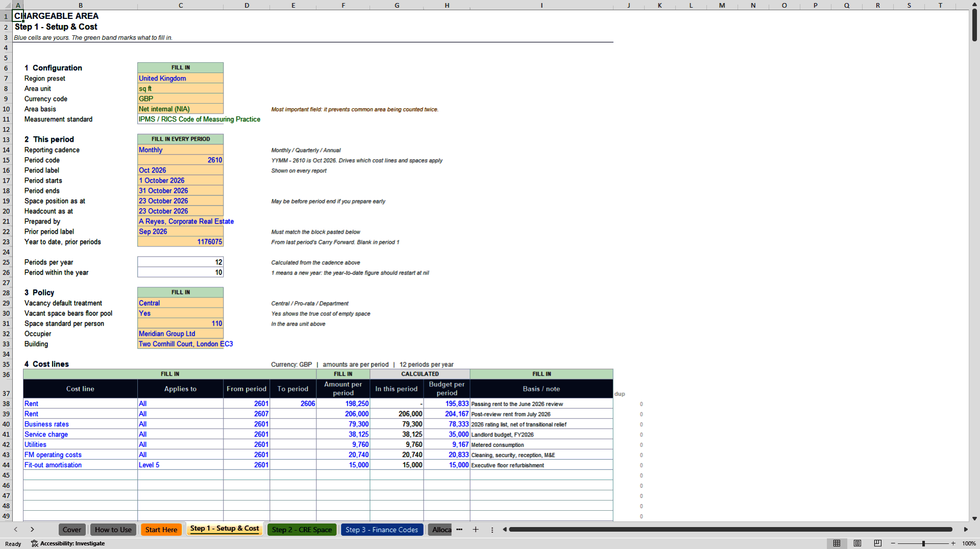Select Period code 2610 cell
Image resolution: width=980 pixels, height=549 pixels.
tap(180, 160)
